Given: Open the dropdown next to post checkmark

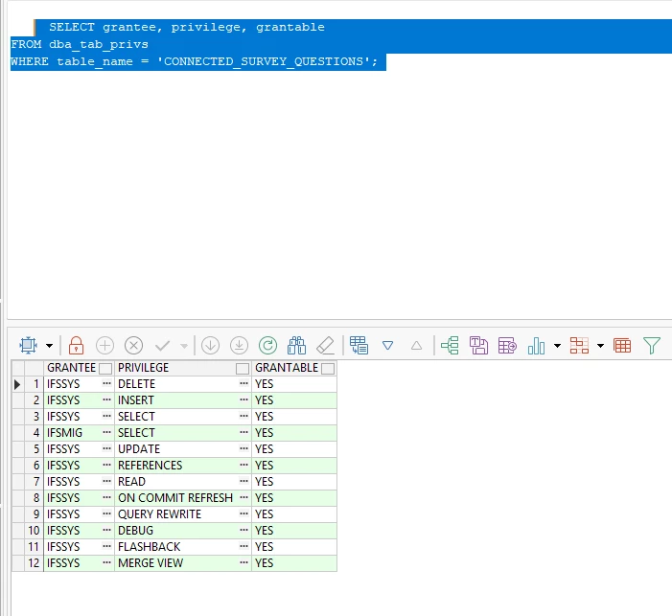Looking at the screenshot, I should 184,346.
